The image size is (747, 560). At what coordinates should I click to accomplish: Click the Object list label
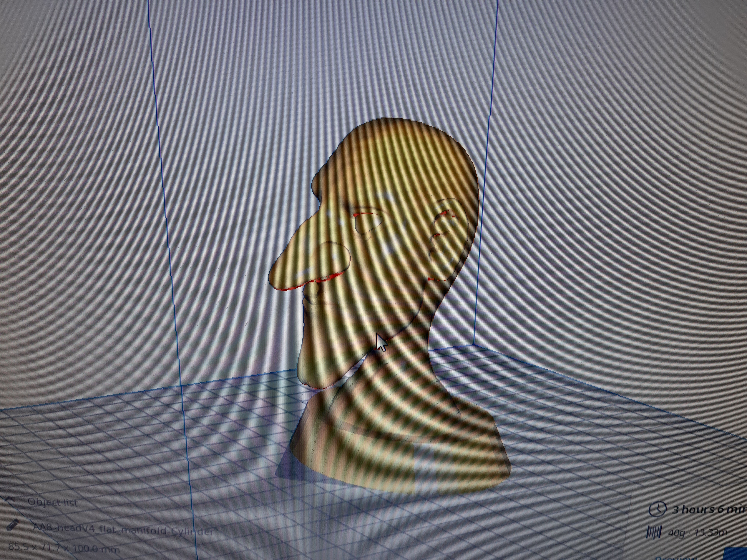point(53,503)
